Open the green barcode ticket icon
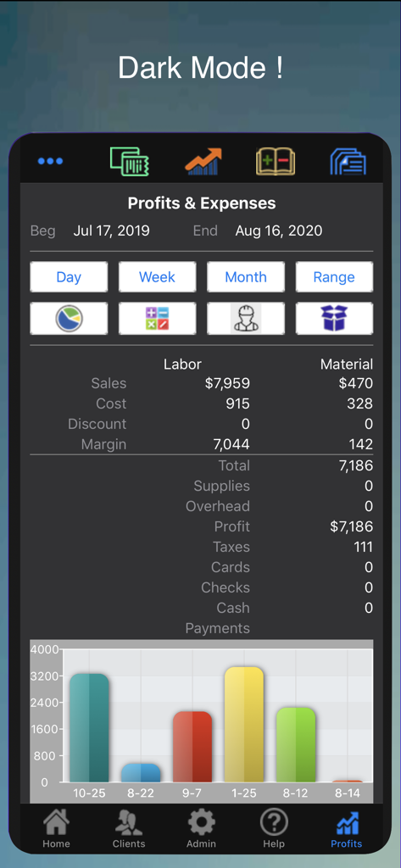Viewport: 401px width, 868px height. click(x=129, y=162)
